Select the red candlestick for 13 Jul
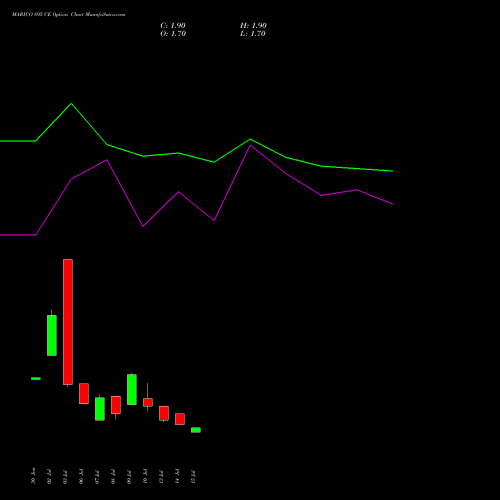The image size is (500, 500). click(164, 413)
